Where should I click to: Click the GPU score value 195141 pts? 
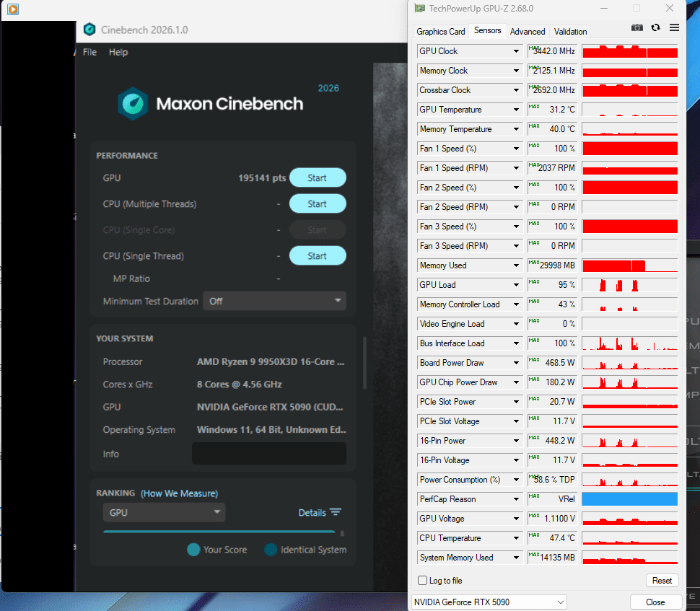coord(262,177)
